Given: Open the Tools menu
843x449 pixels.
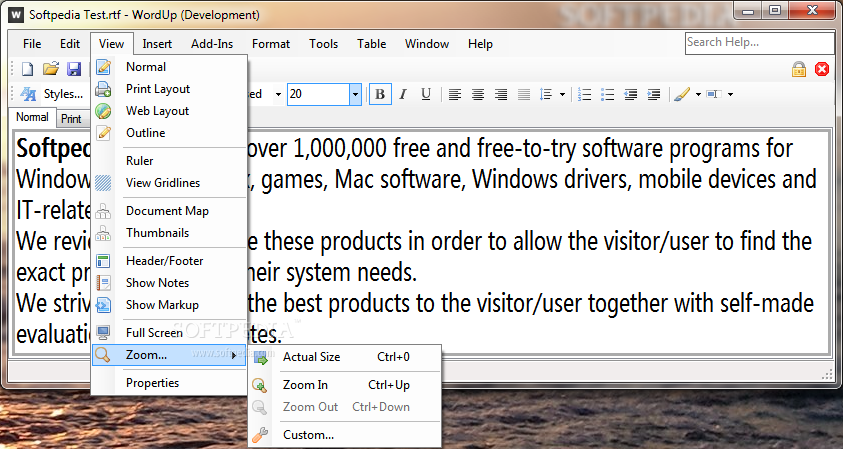Looking at the screenshot, I should coord(324,44).
